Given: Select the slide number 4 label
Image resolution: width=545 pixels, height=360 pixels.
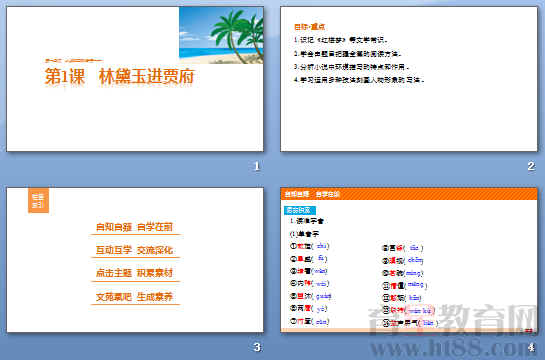Looking at the screenshot, I should [531, 347].
